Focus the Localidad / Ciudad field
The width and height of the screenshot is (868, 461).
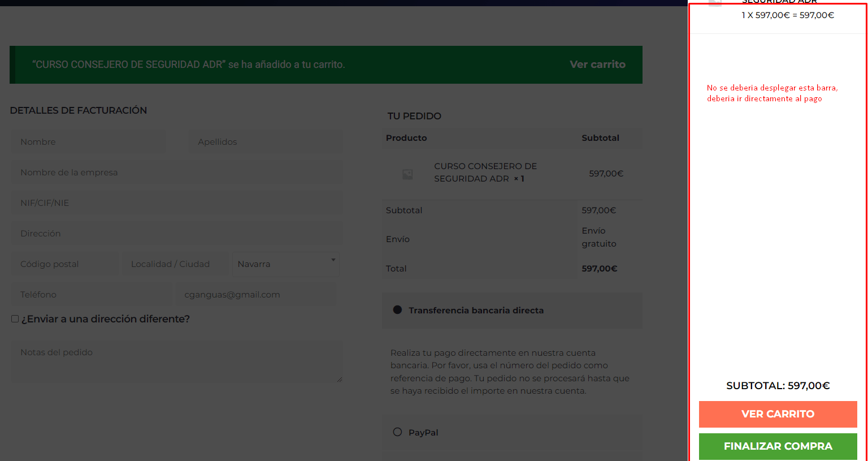tap(175, 264)
